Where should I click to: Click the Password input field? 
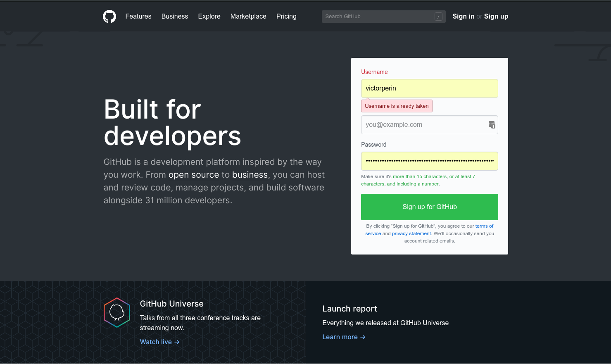click(x=430, y=161)
